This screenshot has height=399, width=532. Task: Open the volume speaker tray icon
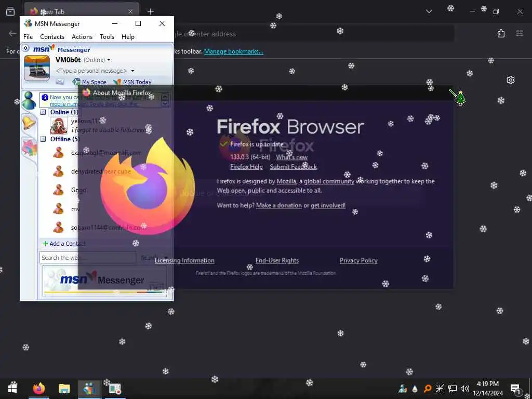click(x=465, y=389)
